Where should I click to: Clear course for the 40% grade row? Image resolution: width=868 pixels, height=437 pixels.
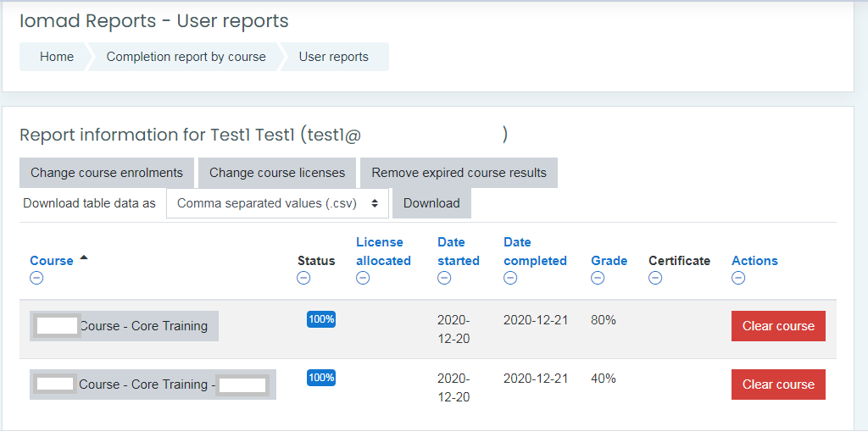[x=778, y=384]
